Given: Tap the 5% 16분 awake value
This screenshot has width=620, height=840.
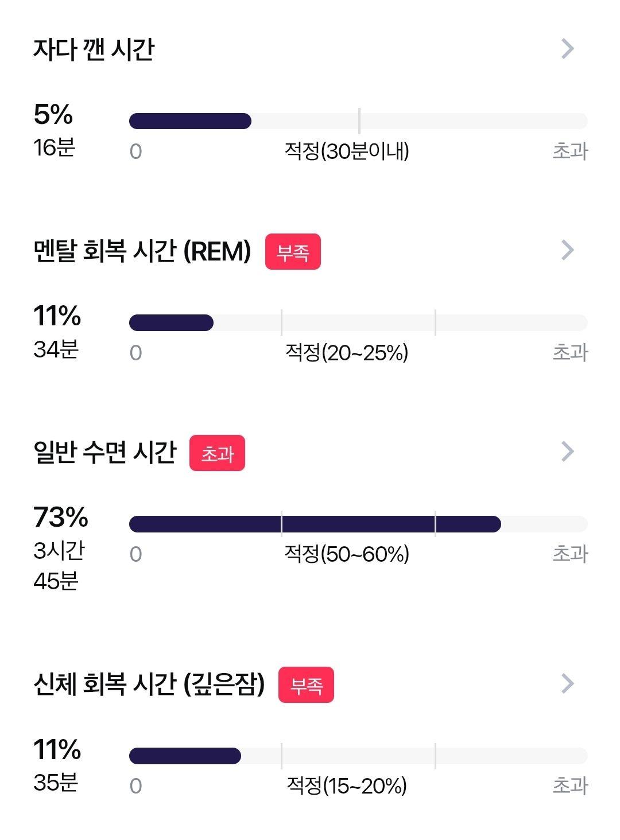Looking at the screenshot, I should (x=54, y=131).
